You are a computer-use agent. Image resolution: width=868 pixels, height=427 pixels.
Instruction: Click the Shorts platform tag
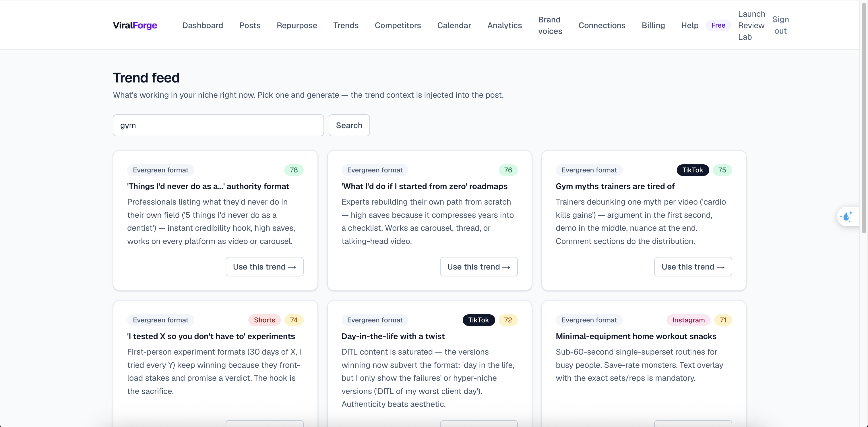264,320
